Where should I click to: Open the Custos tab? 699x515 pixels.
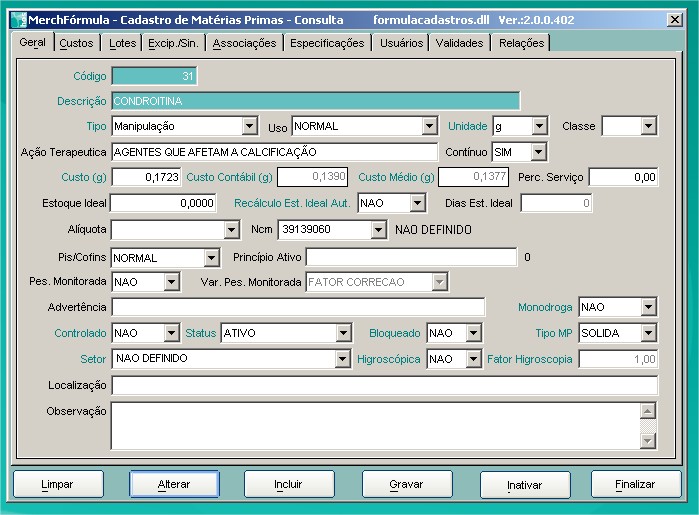pyautogui.click(x=76, y=43)
